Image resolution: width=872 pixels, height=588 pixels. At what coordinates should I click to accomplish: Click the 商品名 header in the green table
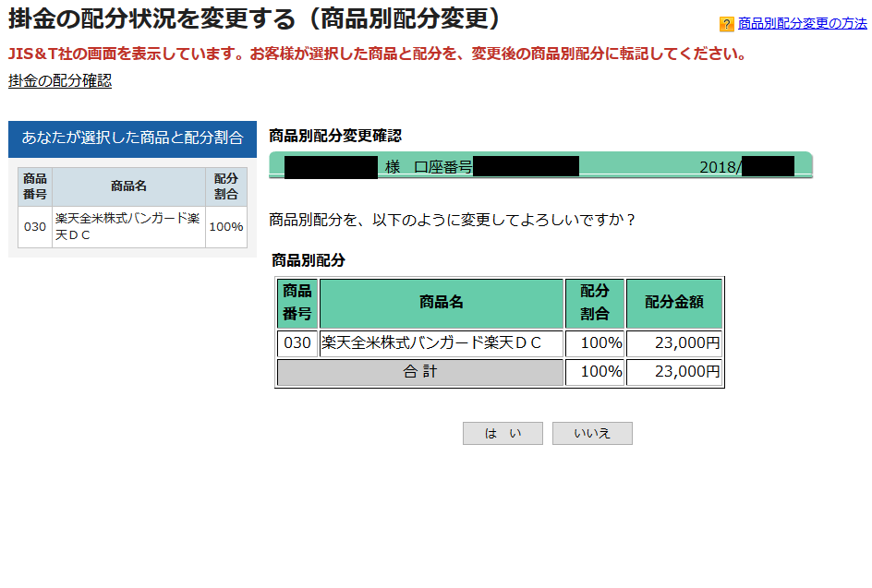pyautogui.click(x=441, y=303)
